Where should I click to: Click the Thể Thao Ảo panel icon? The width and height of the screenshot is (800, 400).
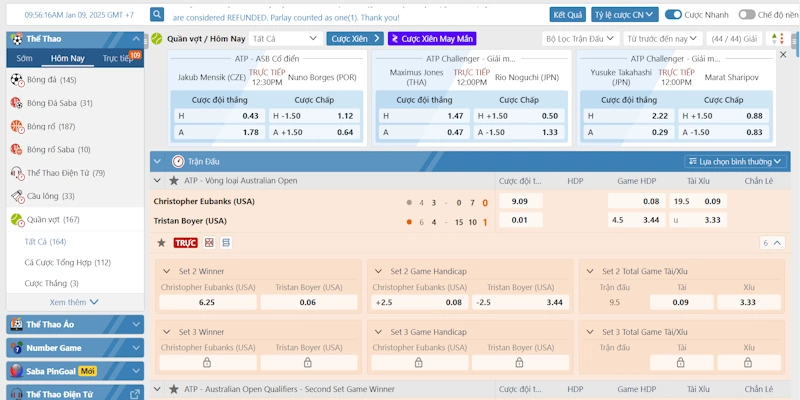[x=16, y=324]
